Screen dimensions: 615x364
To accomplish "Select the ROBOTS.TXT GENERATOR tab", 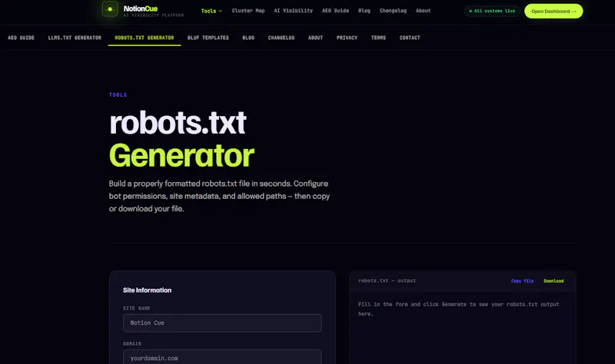I will 145,38.
